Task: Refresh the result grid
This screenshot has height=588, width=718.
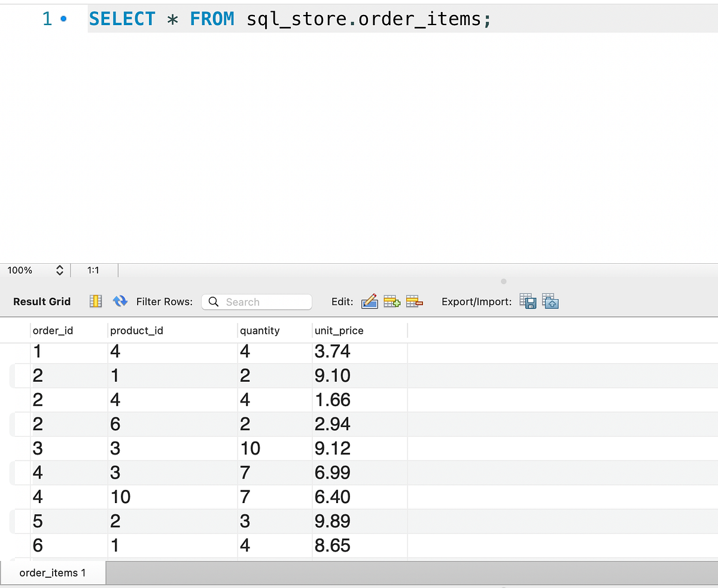Action: pyautogui.click(x=120, y=301)
